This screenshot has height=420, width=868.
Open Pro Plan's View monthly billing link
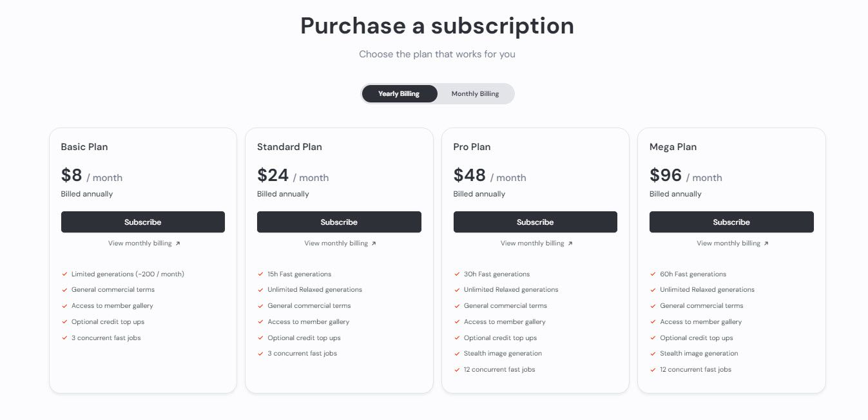coord(532,243)
